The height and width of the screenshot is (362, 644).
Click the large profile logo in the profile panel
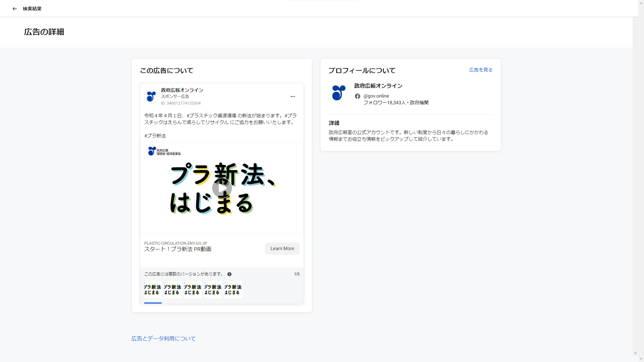338,93
